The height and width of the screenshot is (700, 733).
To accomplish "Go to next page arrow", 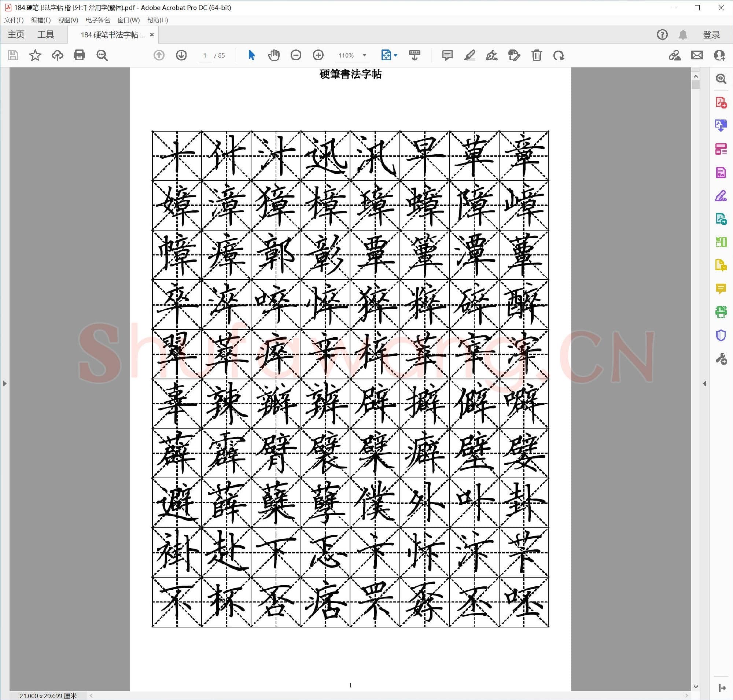I will pos(181,55).
